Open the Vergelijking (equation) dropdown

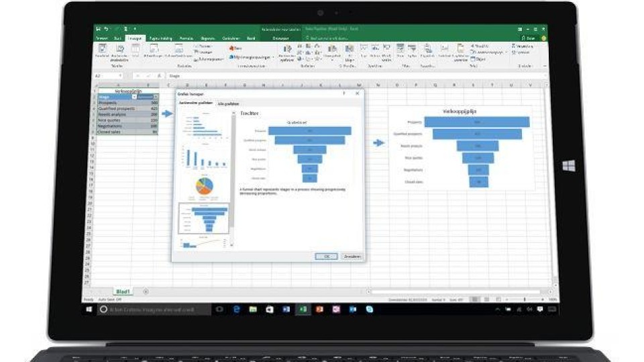click(x=522, y=46)
